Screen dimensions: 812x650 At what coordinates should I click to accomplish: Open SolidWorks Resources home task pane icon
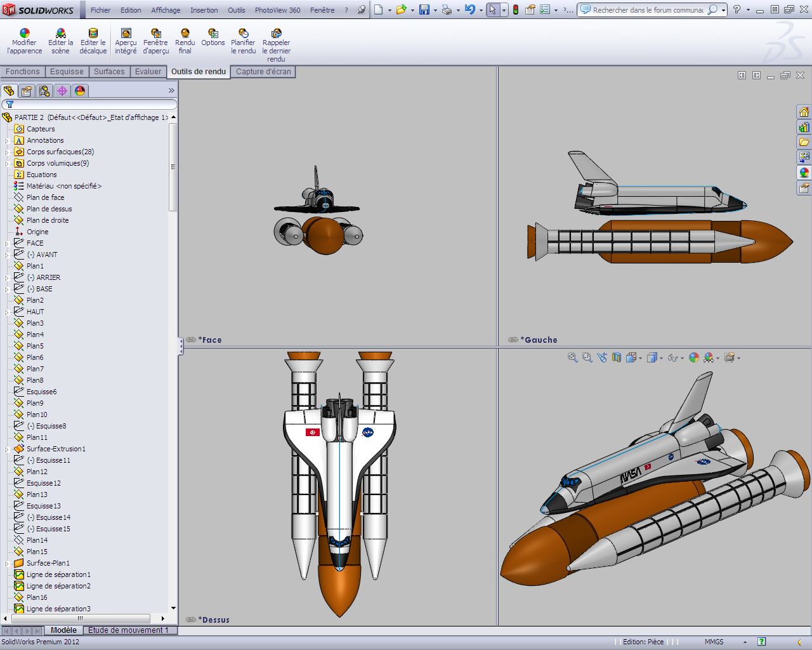pos(804,112)
